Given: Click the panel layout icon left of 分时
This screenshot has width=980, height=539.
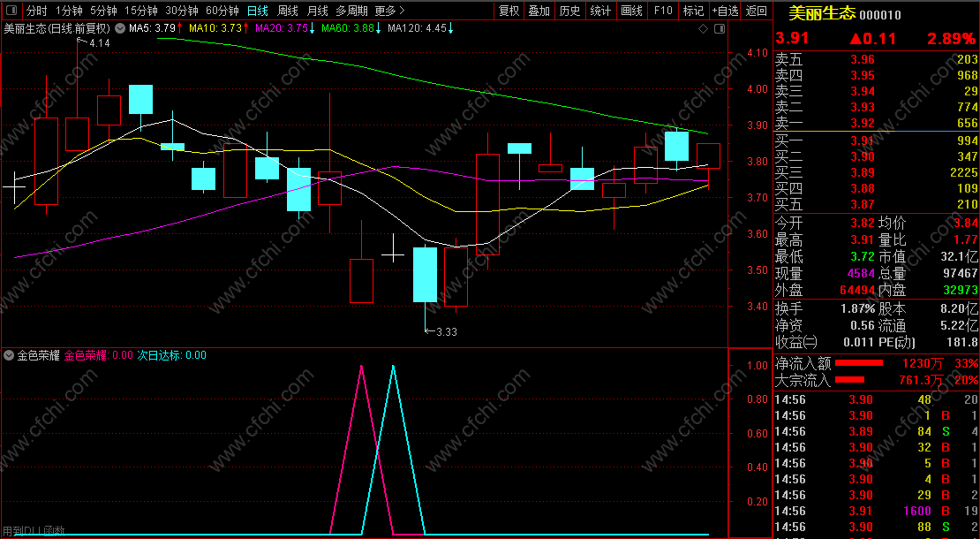Looking at the screenshot, I should (11, 11).
